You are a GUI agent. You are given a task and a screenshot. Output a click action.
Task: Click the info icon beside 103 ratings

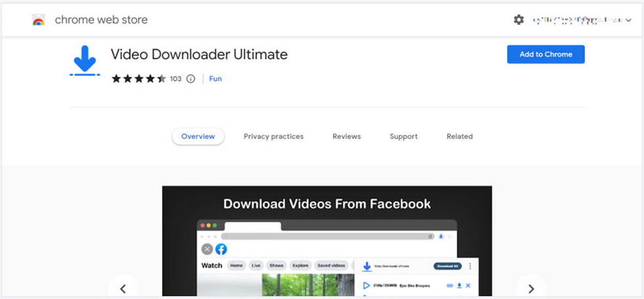(191, 79)
